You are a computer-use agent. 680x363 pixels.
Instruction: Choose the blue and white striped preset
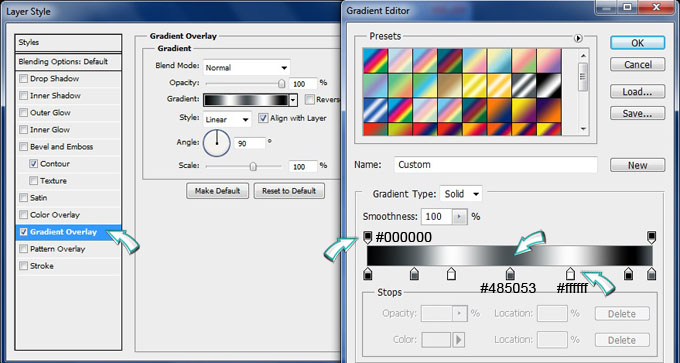[375, 110]
